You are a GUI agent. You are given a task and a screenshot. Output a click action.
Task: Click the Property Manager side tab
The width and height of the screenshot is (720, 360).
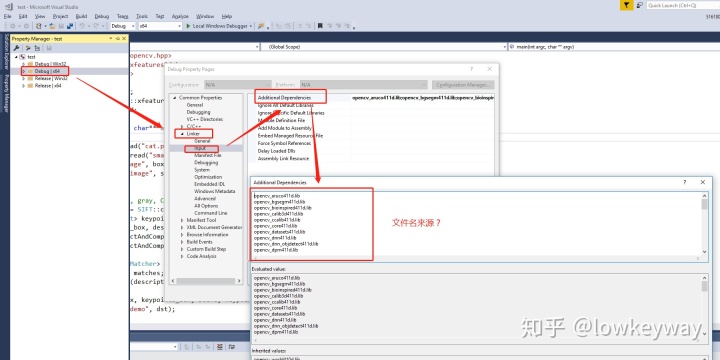[6, 93]
